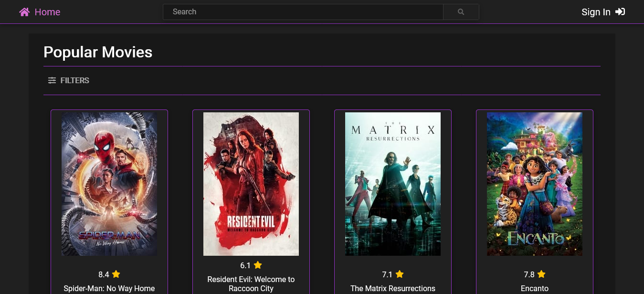Viewport: 644px width, 294px height.
Task: View The Matrix Resurrections poster
Action: tap(392, 184)
